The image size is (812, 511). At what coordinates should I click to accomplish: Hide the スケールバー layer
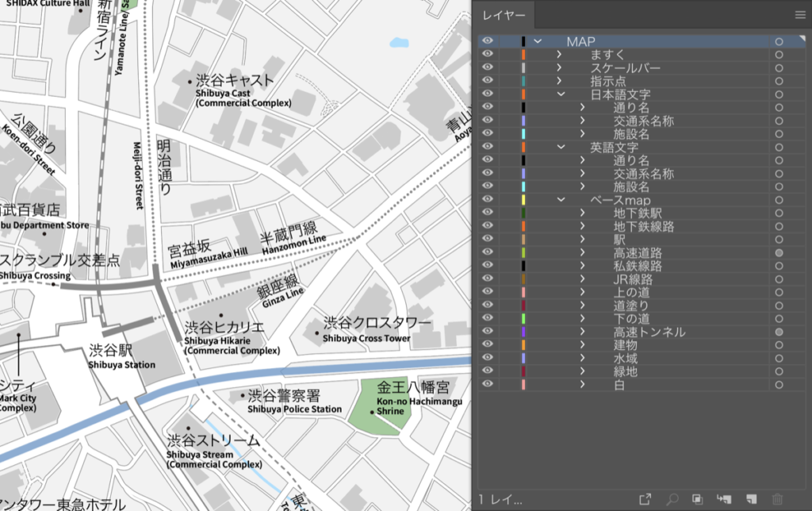pos(488,67)
